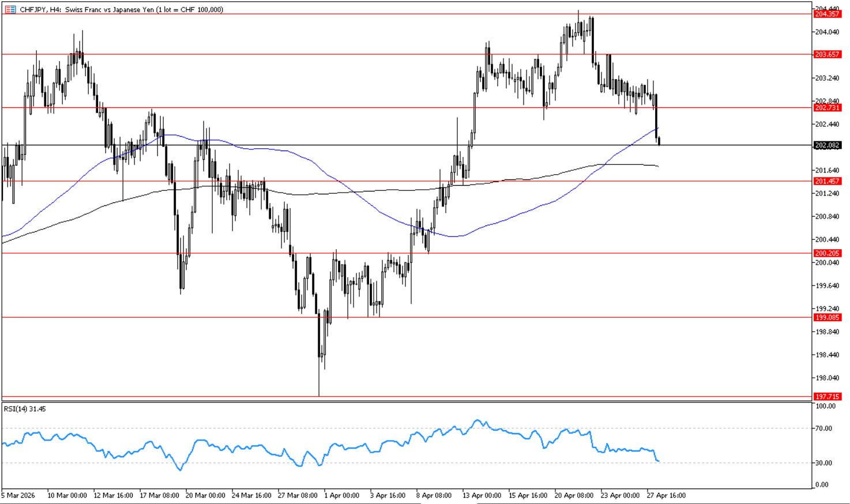Click the black 202.082 current price label
This screenshot has height=504, width=850.
pos(827,145)
